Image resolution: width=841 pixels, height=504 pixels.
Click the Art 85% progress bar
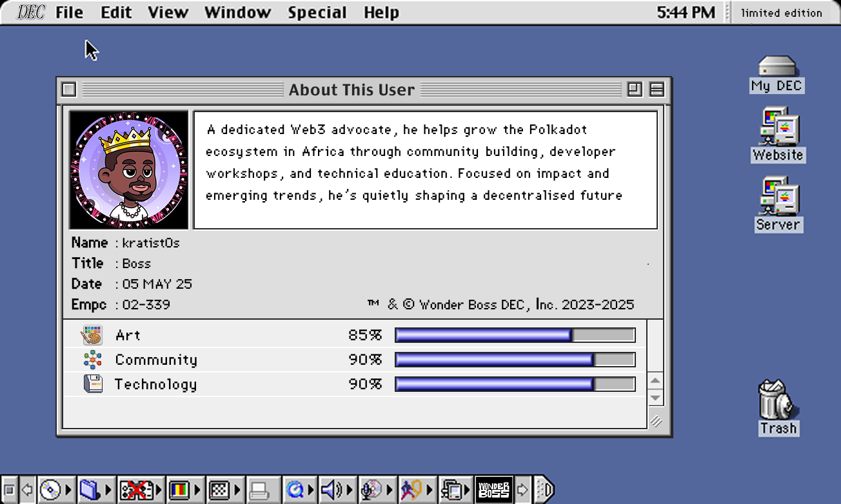(x=515, y=335)
